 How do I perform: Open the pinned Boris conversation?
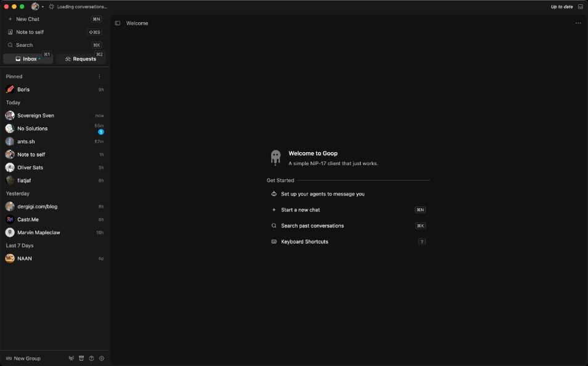click(x=54, y=89)
